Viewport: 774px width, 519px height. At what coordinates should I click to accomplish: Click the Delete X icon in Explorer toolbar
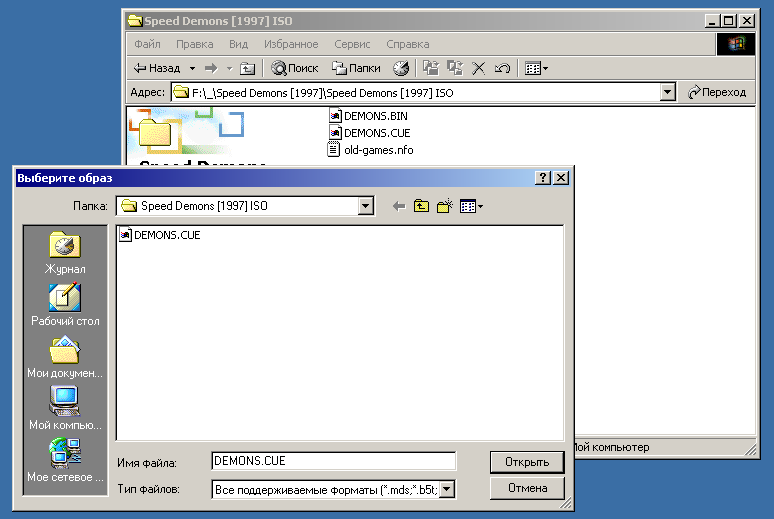478,68
